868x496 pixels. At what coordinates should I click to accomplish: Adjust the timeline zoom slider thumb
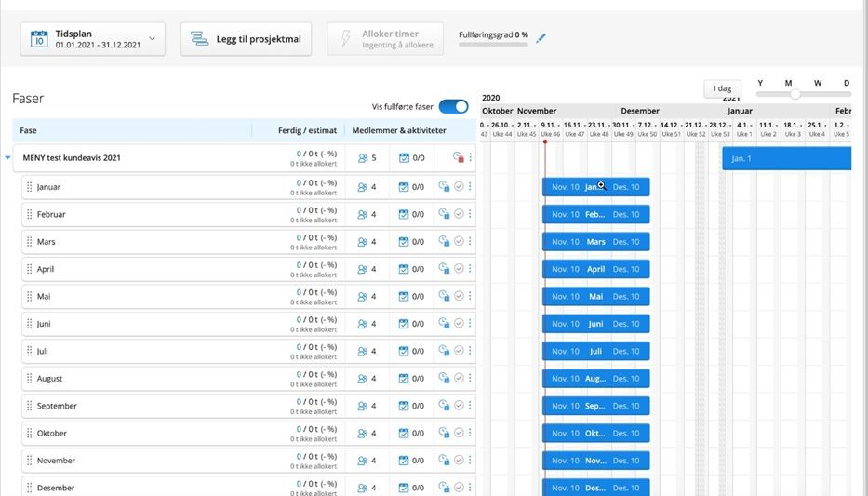pos(795,94)
